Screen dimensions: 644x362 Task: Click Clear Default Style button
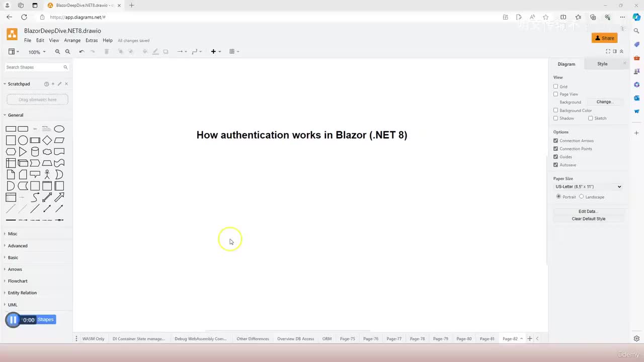pos(588,219)
